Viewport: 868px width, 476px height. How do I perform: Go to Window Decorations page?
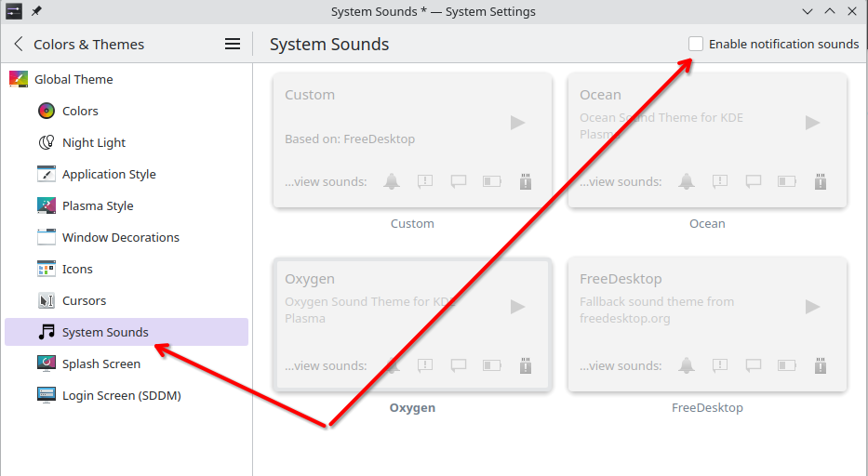point(120,238)
